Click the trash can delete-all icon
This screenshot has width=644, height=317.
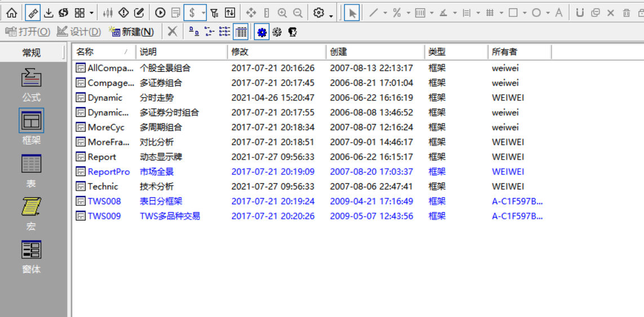[627, 13]
